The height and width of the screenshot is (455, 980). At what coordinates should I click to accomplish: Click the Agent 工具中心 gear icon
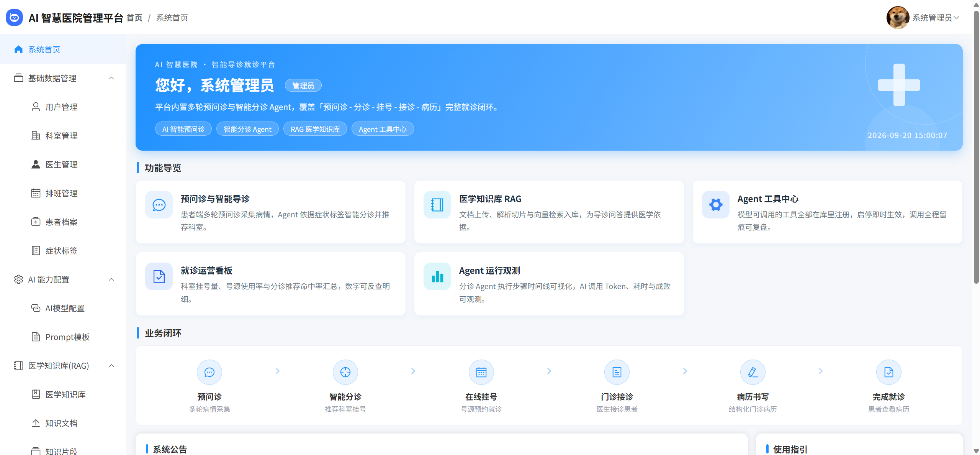(x=716, y=205)
